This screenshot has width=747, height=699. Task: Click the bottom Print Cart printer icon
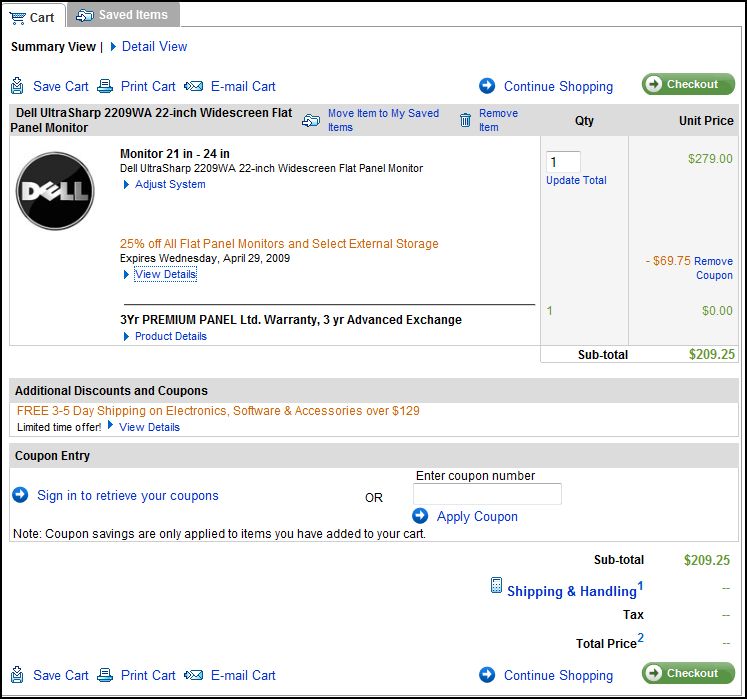105,675
